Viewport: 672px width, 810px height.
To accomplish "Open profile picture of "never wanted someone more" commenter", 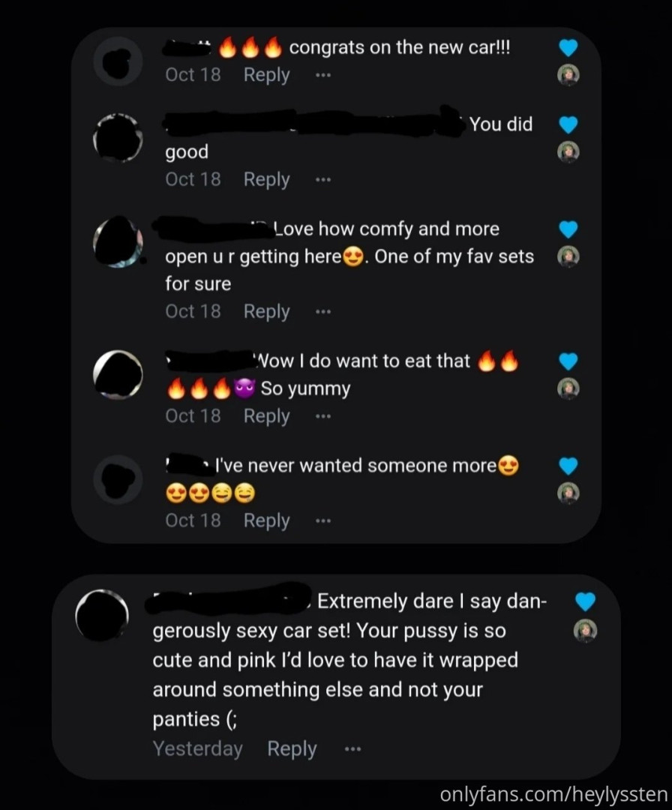I will pyautogui.click(x=118, y=479).
